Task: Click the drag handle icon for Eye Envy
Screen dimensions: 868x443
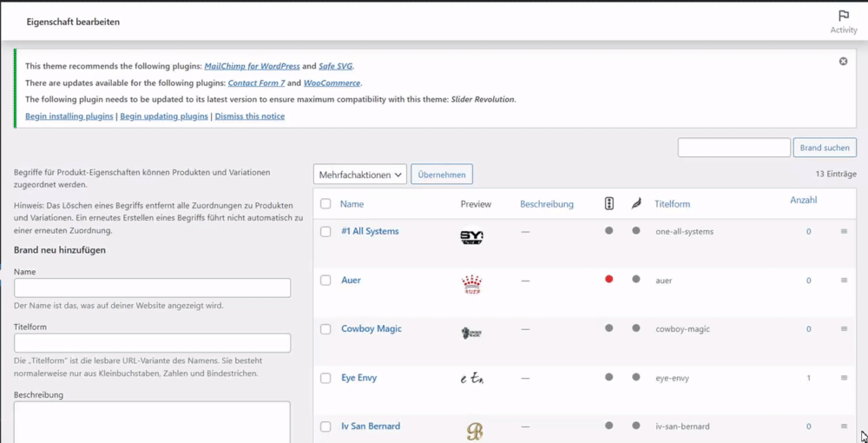Action: (x=844, y=378)
